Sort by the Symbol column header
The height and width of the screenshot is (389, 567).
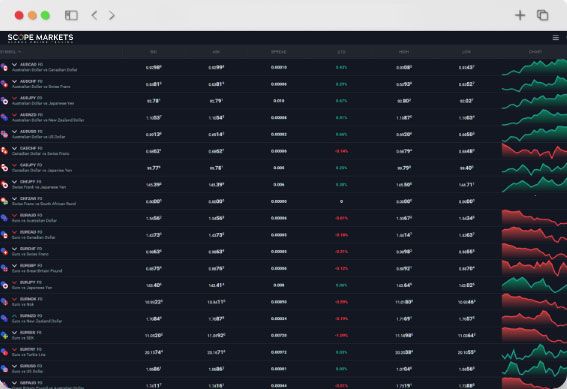(10, 52)
